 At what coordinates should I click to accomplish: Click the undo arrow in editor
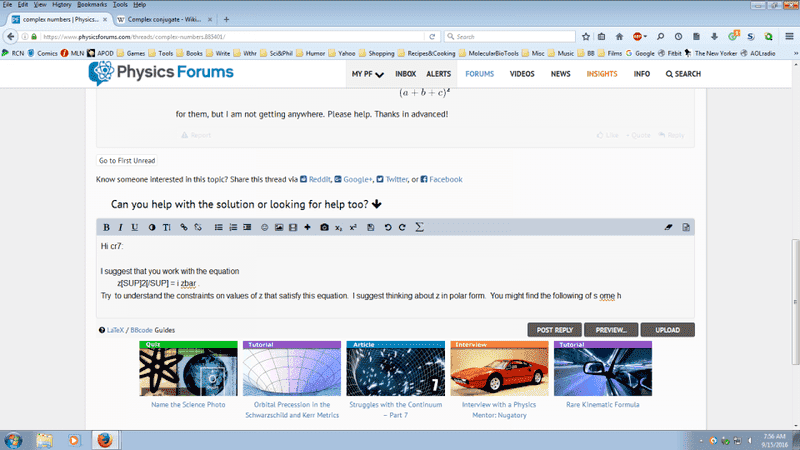point(387,227)
